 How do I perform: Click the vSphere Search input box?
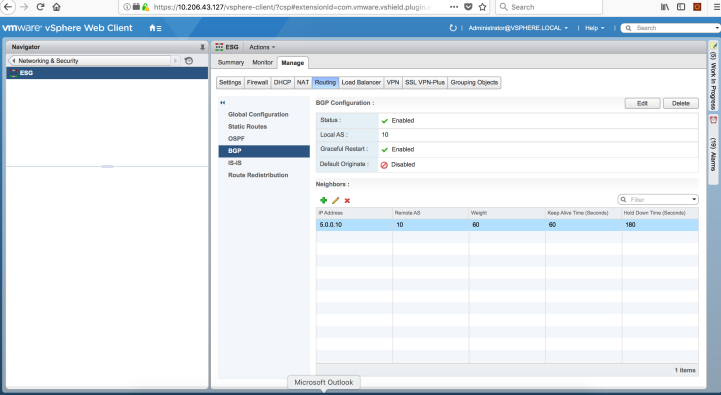click(671, 28)
